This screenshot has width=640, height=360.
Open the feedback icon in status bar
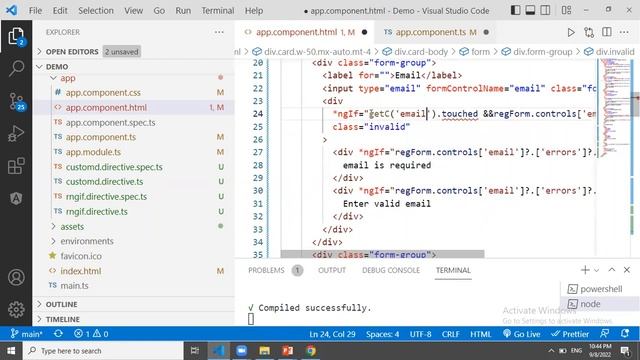tap(604, 334)
